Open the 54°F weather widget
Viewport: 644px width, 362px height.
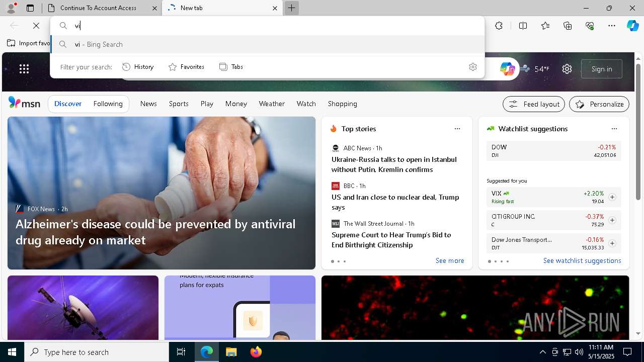pyautogui.click(x=535, y=69)
